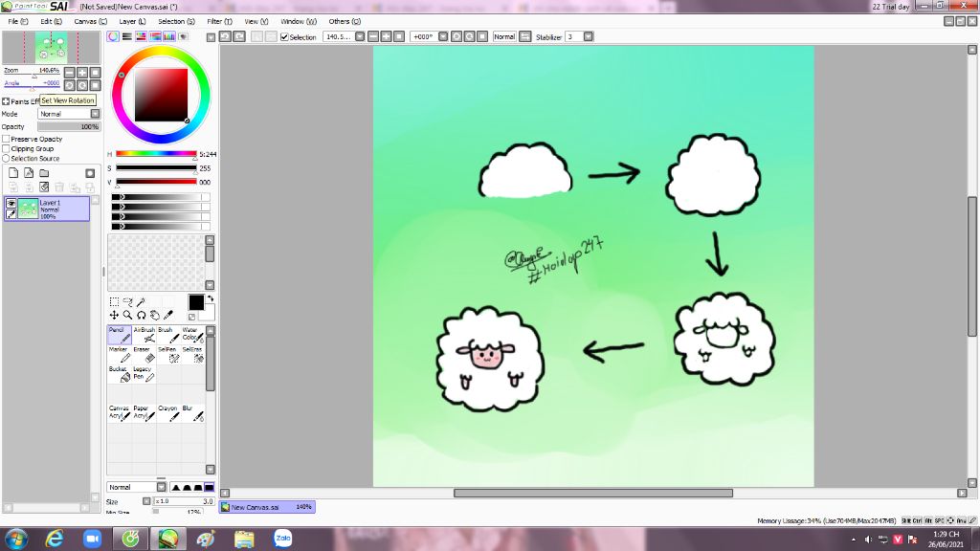Screen dimensions: 980x551
Task: Pick the Eyedropper color picker tool
Action: pos(168,316)
